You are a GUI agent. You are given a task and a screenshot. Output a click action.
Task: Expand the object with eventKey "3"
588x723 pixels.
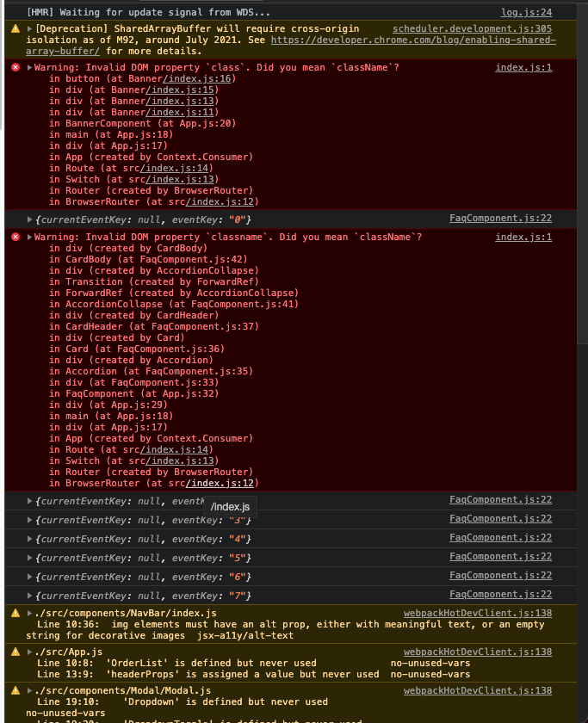tap(29, 520)
